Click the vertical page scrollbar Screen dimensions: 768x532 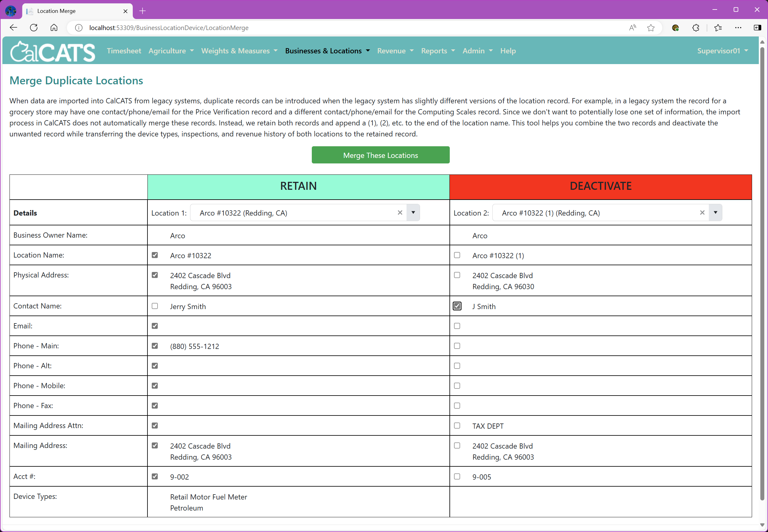click(x=762, y=273)
